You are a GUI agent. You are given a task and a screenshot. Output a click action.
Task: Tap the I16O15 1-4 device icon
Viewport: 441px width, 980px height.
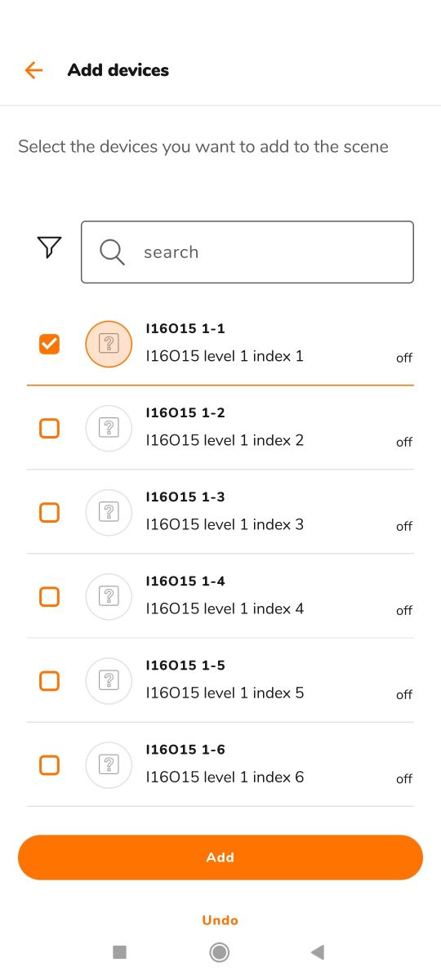[x=109, y=596]
